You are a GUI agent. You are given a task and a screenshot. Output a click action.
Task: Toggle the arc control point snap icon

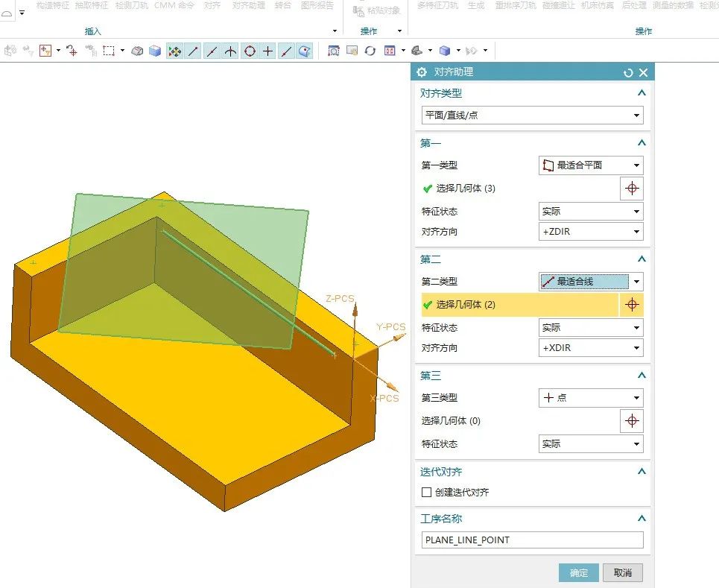(x=231, y=51)
